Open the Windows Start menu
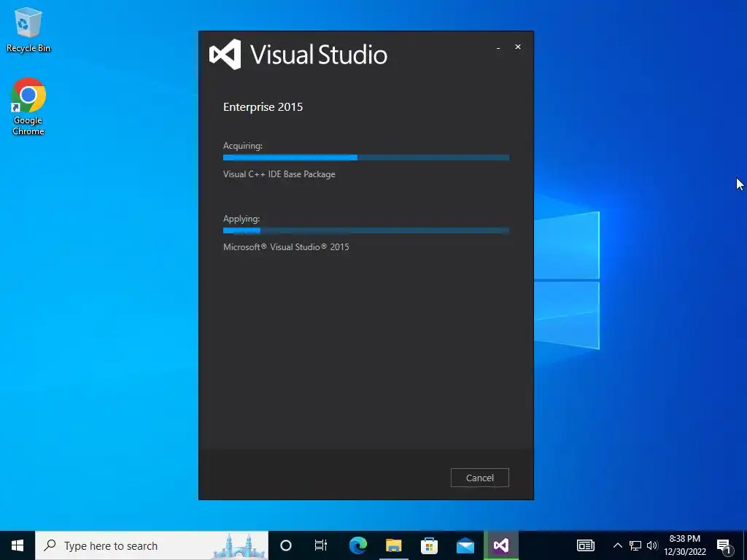Image resolution: width=747 pixels, height=560 pixels. tap(18, 545)
